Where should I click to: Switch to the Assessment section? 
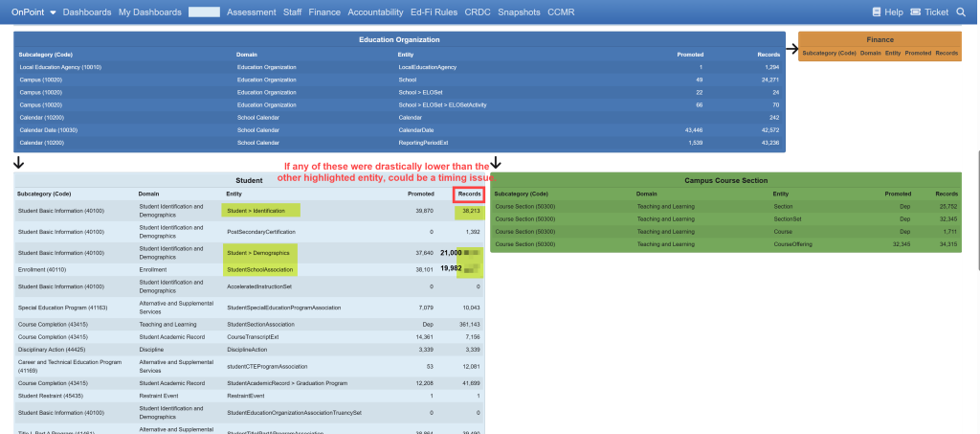pyautogui.click(x=252, y=12)
